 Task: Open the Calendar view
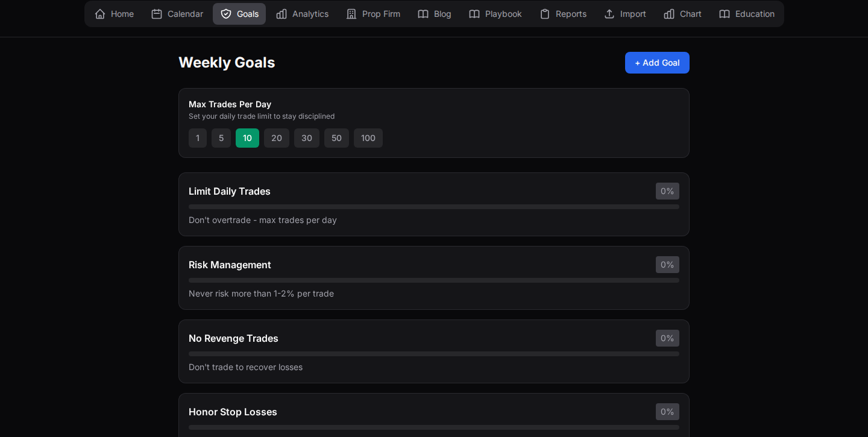pos(177,13)
